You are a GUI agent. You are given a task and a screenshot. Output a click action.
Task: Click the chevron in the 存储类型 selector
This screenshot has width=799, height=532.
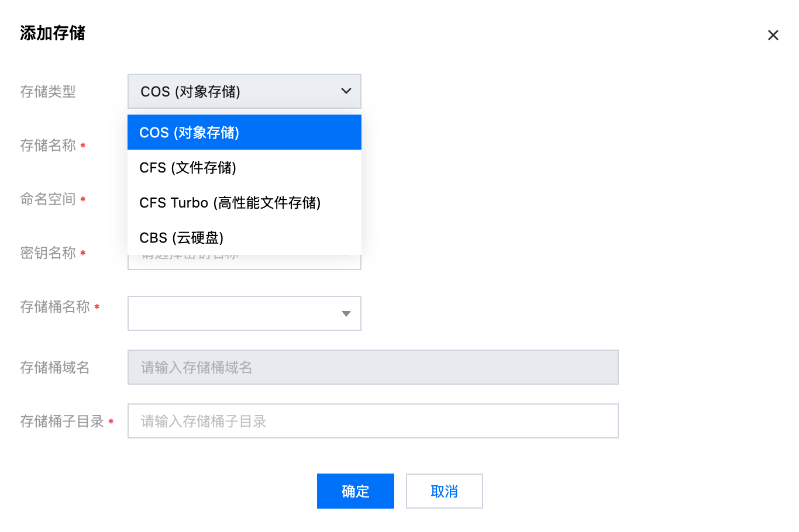pyautogui.click(x=346, y=91)
